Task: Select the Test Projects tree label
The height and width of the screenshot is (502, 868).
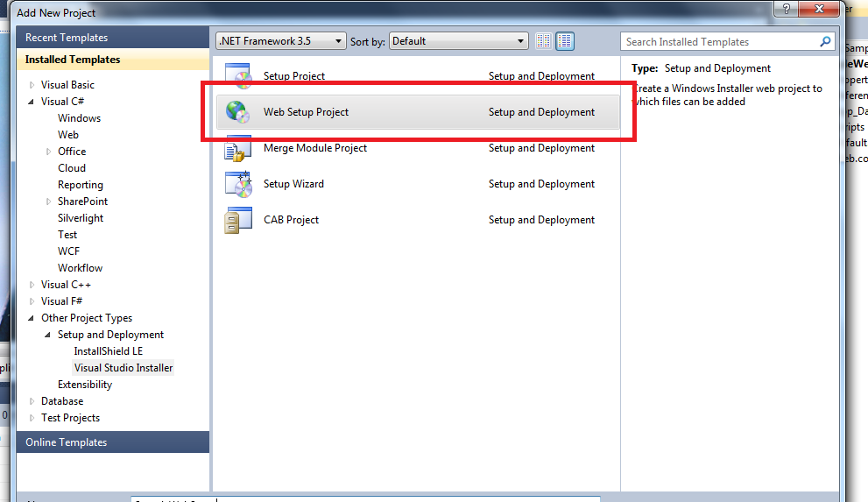Action: 70,417
